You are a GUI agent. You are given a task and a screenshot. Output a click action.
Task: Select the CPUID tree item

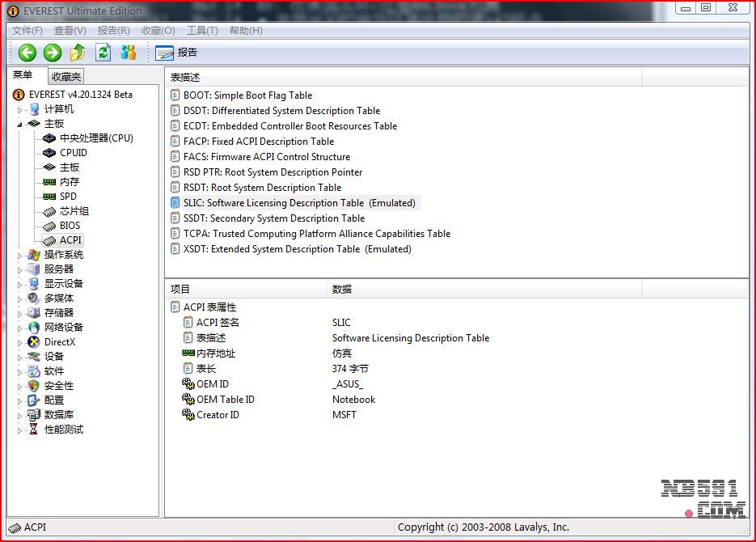(73, 153)
